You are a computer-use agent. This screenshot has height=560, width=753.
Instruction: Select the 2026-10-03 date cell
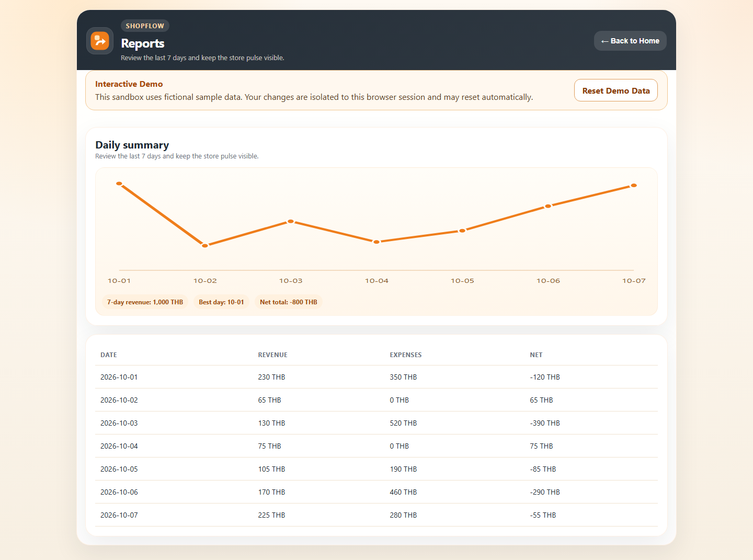pyautogui.click(x=119, y=423)
